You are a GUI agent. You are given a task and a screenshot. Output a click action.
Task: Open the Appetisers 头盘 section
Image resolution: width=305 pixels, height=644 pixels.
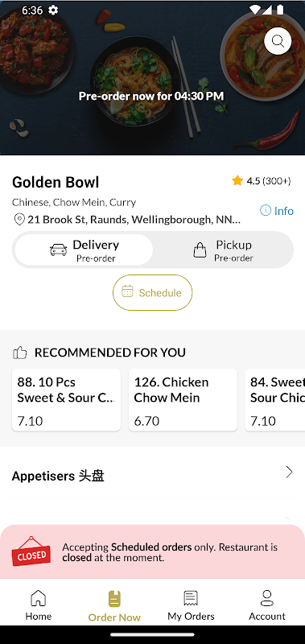click(x=152, y=476)
